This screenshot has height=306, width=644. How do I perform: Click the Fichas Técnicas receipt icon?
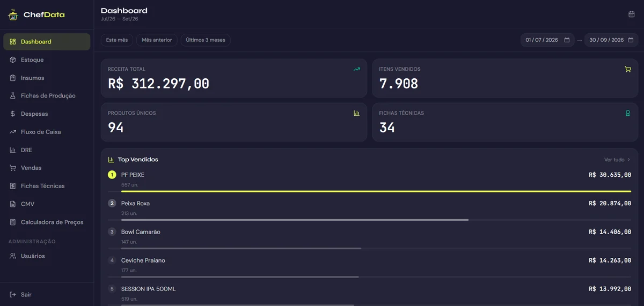13,186
